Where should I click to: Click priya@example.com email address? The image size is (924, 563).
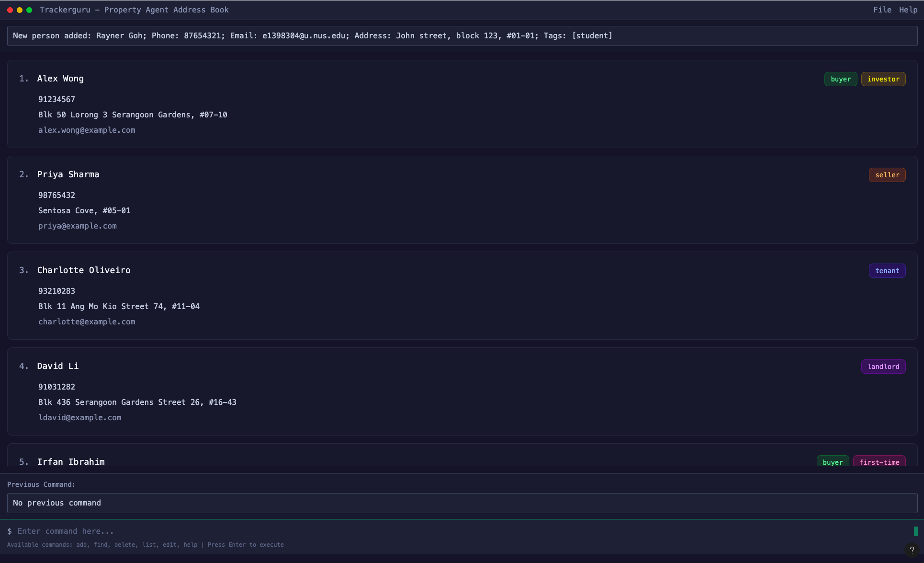(x=78, y=226)
